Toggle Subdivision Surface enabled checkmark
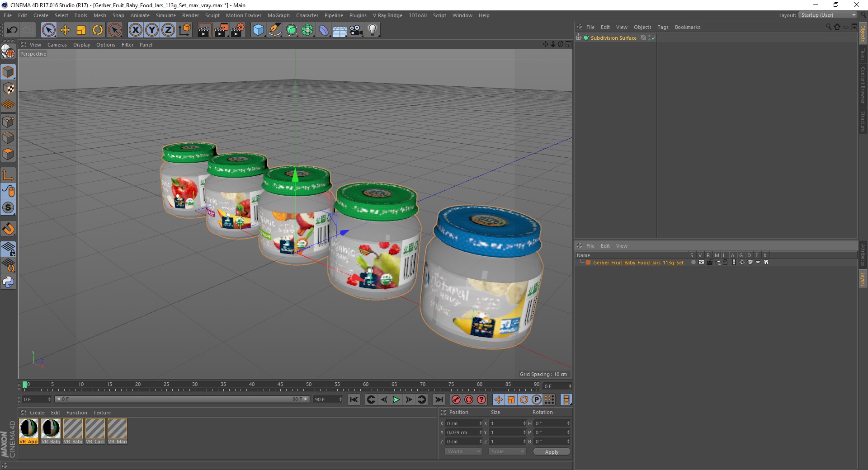The image size is (868, 470). coord(653,38)
